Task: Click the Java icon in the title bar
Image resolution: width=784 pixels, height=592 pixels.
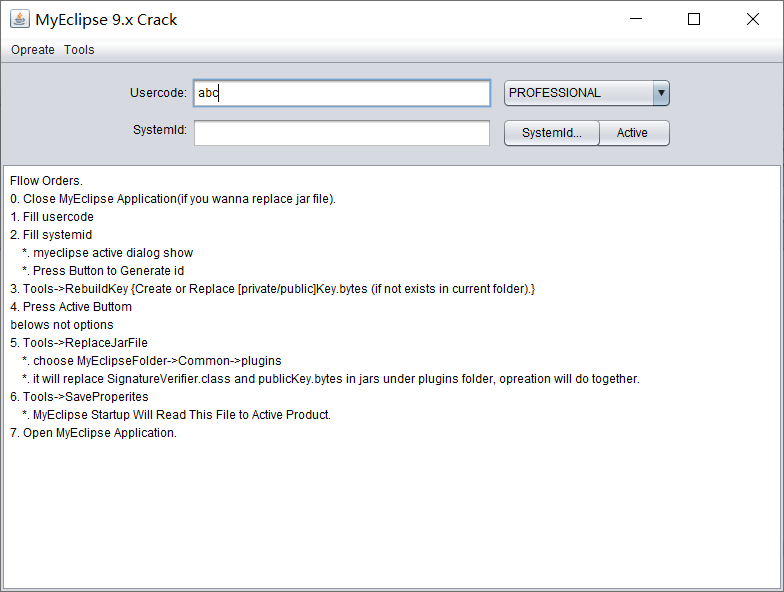Action: 20,20
